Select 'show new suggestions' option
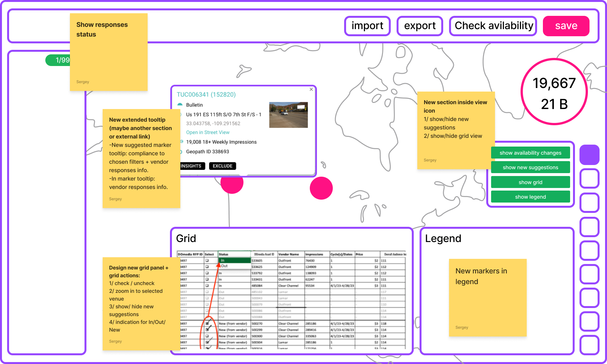 point(530,167)
